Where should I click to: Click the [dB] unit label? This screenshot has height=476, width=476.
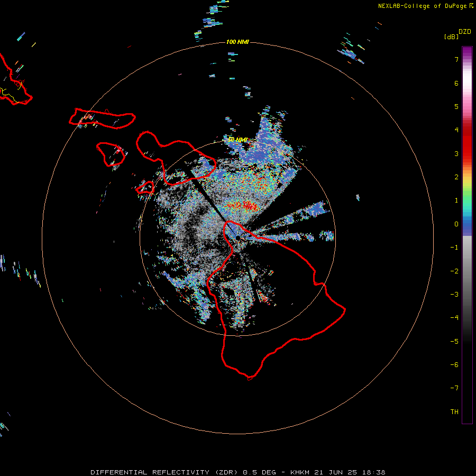pos(451,36)
